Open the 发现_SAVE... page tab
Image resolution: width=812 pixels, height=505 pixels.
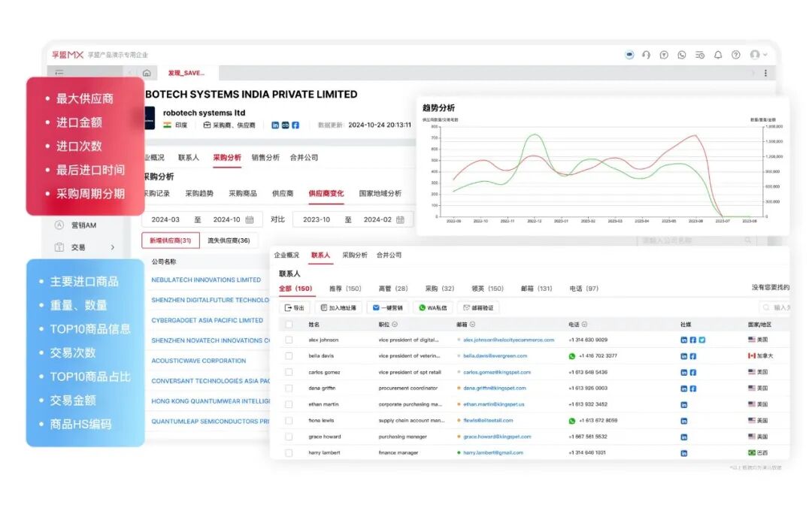pos(186,73)
